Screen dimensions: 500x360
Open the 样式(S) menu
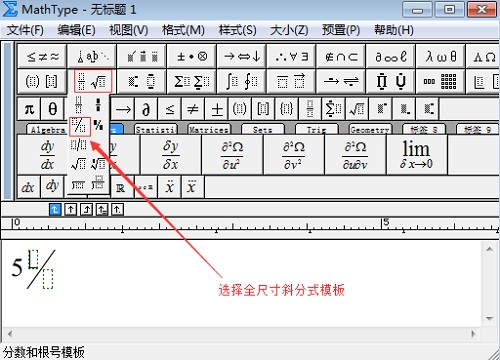pos(238,30)
